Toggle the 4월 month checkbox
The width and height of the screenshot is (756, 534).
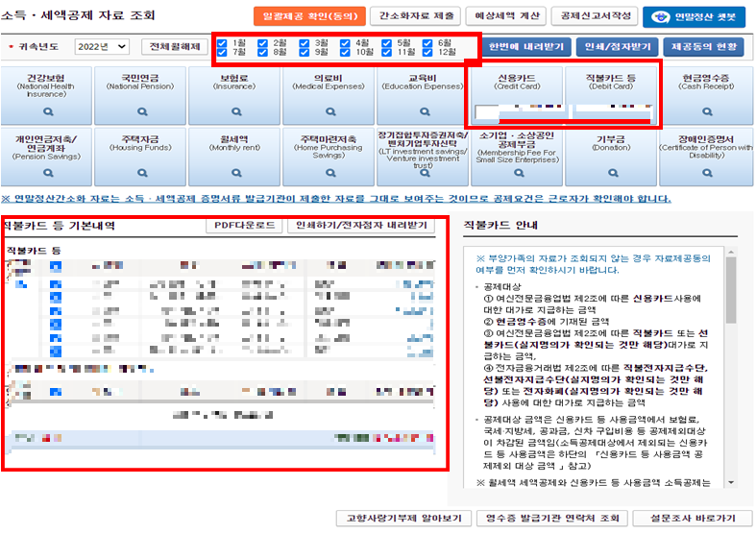click(x=345, y=43)
